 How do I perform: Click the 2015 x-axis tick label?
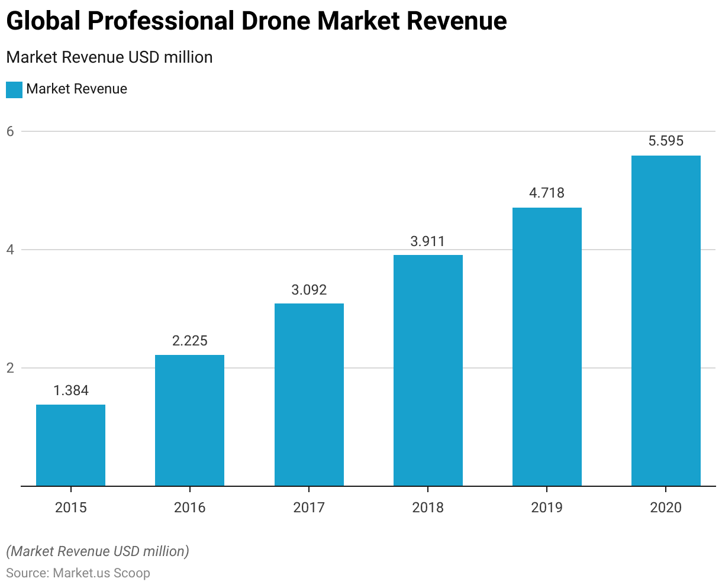coord(70,508)
